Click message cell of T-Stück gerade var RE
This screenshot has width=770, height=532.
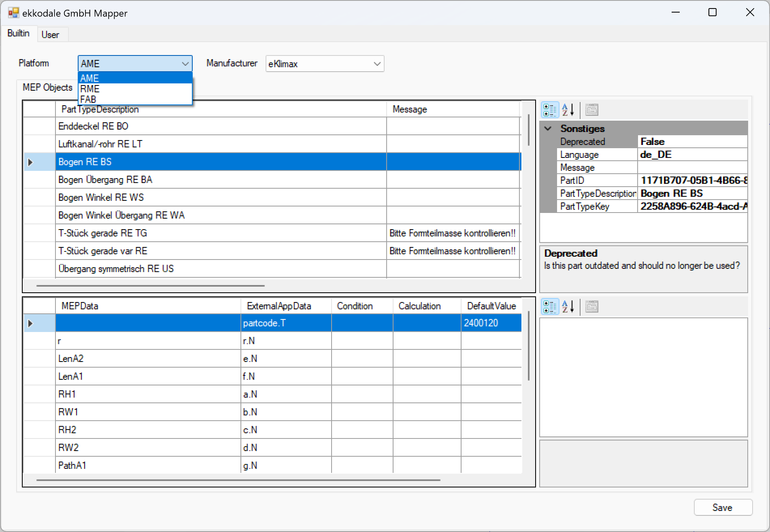[453, 251]
